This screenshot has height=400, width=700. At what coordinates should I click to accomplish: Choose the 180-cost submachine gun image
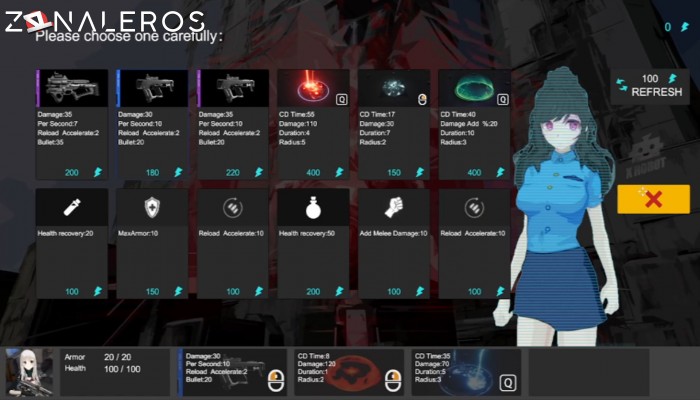pos(152,88)
